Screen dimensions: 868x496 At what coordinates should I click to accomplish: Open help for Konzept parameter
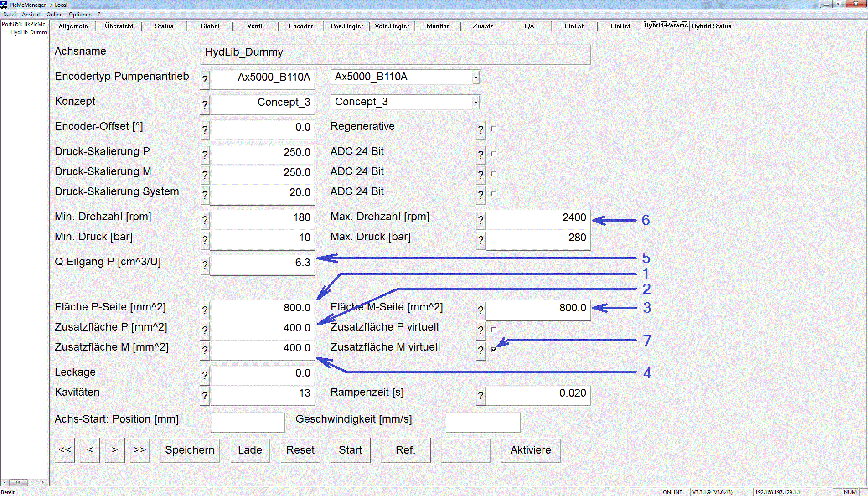205,105
